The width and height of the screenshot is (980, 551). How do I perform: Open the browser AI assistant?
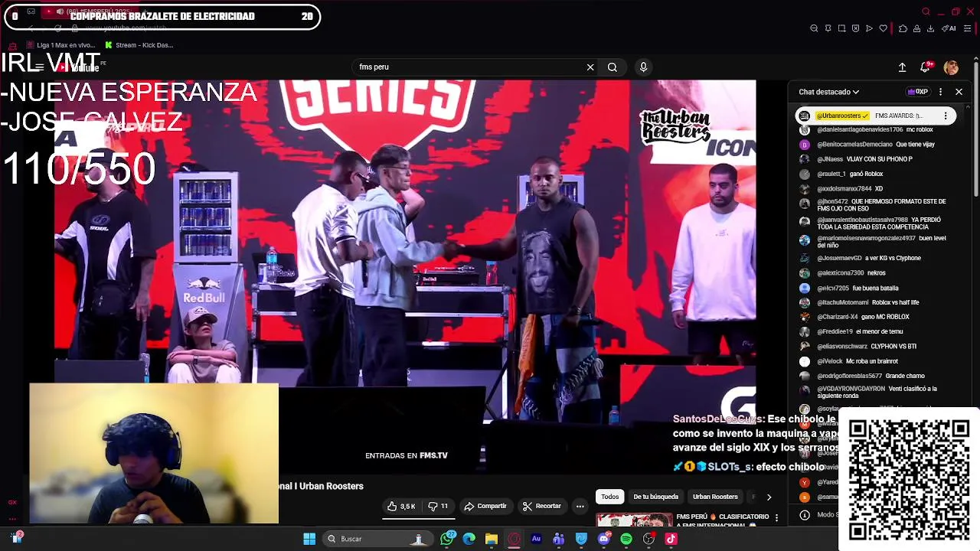click(949, 28)
